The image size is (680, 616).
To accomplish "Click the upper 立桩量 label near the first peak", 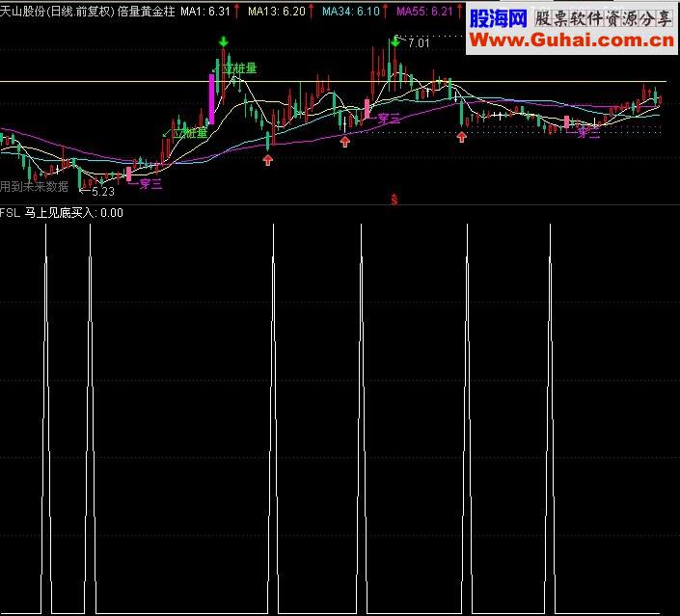I will [x=239, y=68].
